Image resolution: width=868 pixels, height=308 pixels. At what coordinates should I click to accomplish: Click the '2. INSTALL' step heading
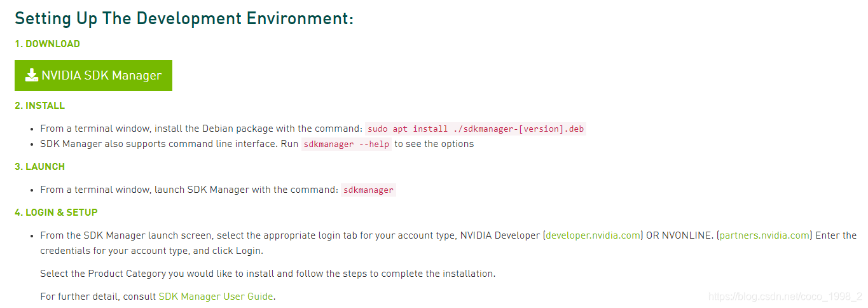coord(40,106)
